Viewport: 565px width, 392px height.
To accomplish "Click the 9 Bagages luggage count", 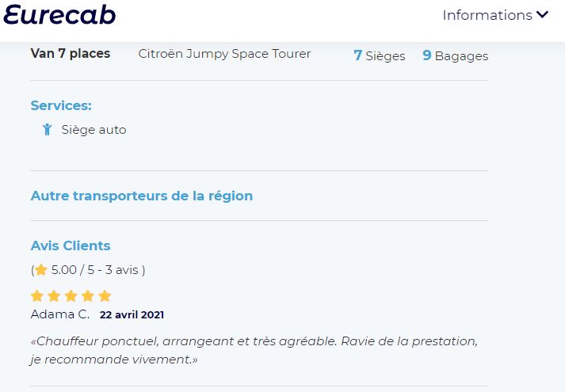I will click(x=456, y=55).
